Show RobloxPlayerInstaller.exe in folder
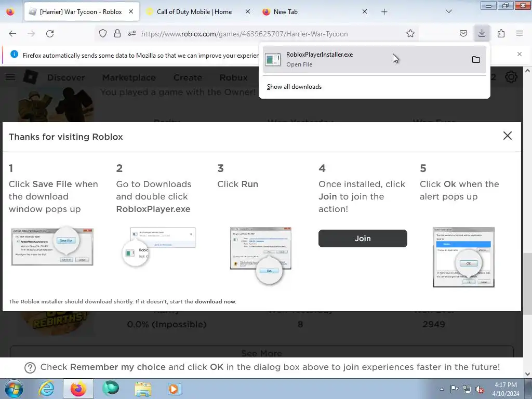The width and height of the screenshot is (532, 399). point(476,59)
